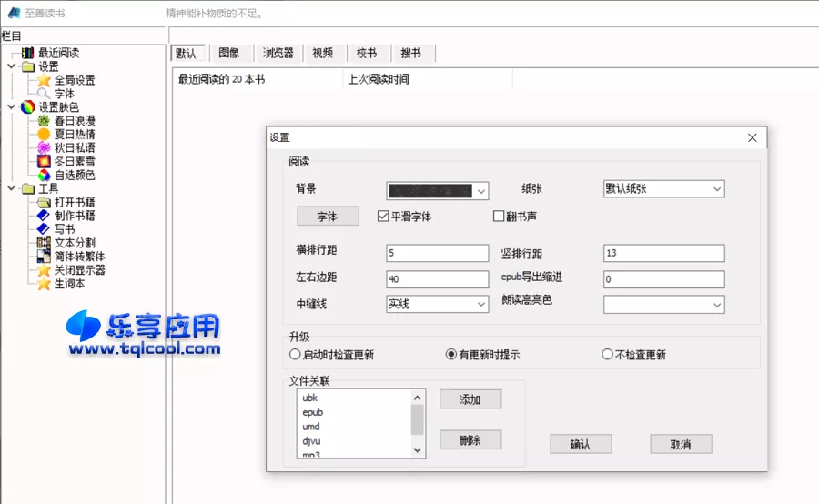
Task: Switch to the 校书 tab
Action: click(x=367, y=53)
